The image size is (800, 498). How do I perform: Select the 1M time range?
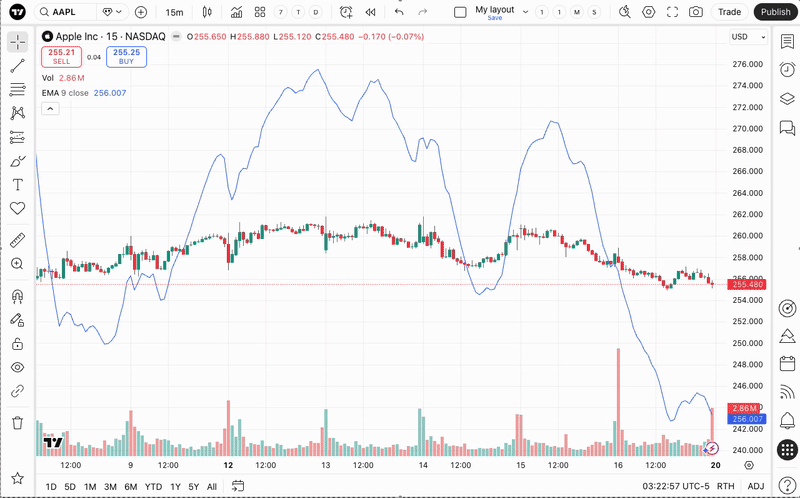(90, 487)
